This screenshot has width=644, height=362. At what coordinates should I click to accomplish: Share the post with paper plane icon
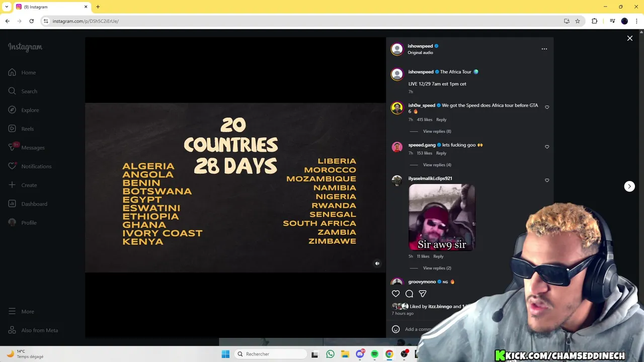pos(423,294)
